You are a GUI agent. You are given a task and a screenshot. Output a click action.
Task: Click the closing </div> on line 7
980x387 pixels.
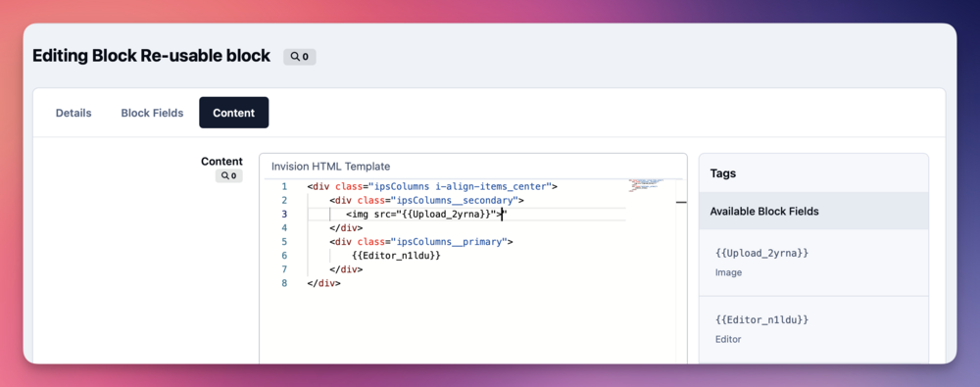point(346,268)
